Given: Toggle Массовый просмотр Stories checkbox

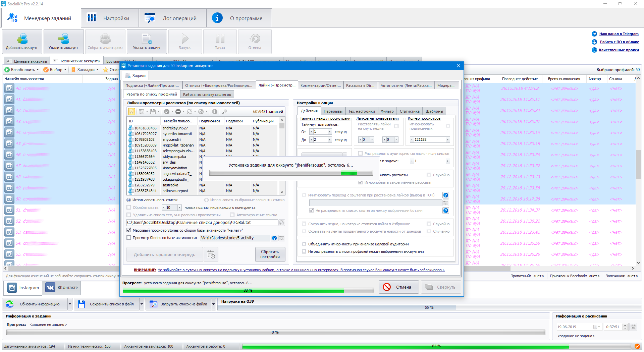Looking at the screenshot, I should click(x=128, y=230).
